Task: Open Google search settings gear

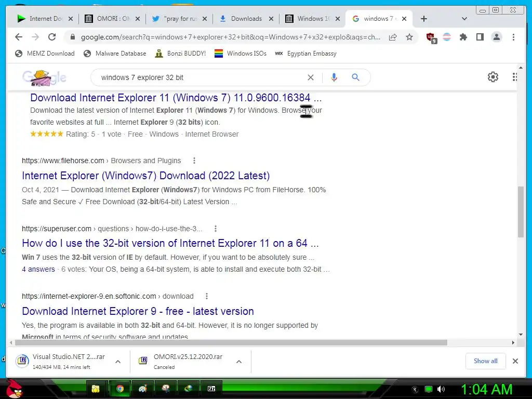Action: point(493,77)
